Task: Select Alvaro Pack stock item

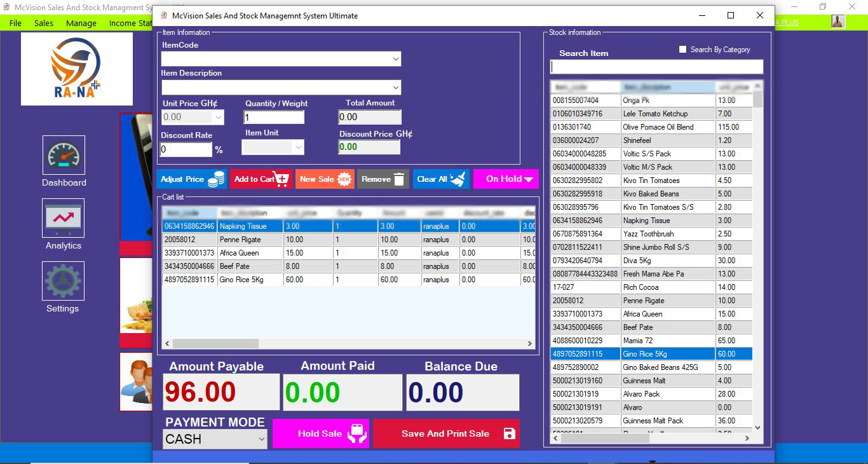Action: click(651, 394)
